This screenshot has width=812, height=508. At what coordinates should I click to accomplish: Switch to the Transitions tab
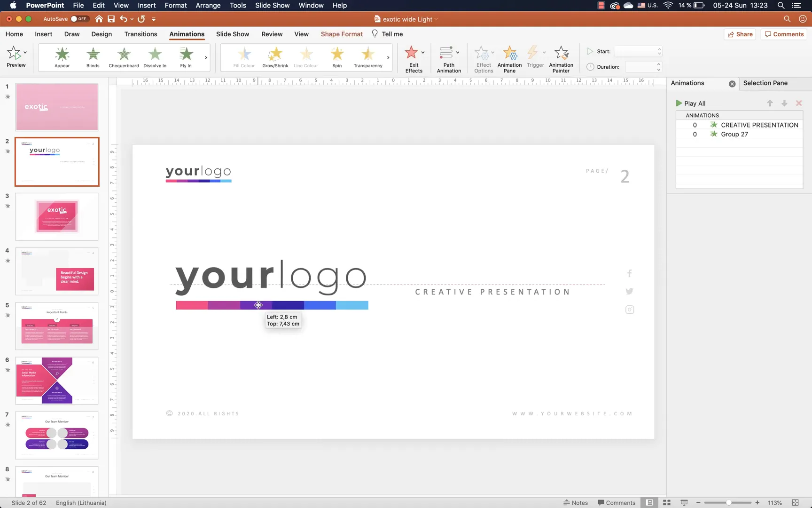141,34
